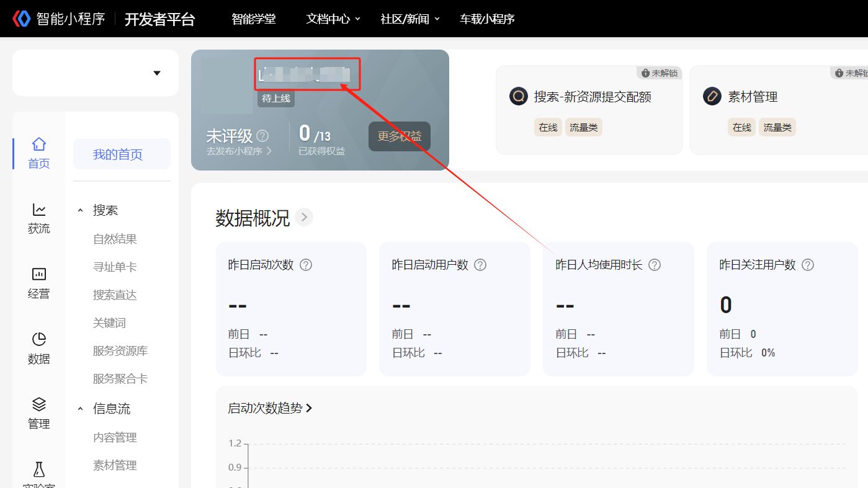
Task: Collapse the 搜索 tree section
Action: (x=80, y=211)
